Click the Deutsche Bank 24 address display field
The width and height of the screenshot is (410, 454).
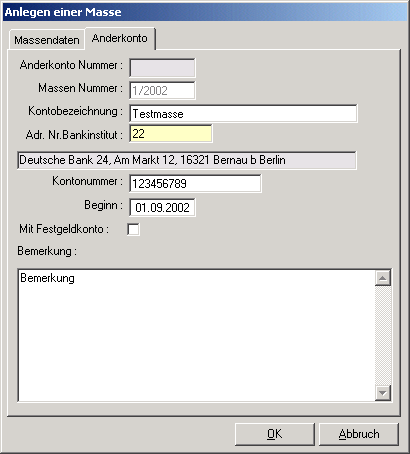click(187, 160)
